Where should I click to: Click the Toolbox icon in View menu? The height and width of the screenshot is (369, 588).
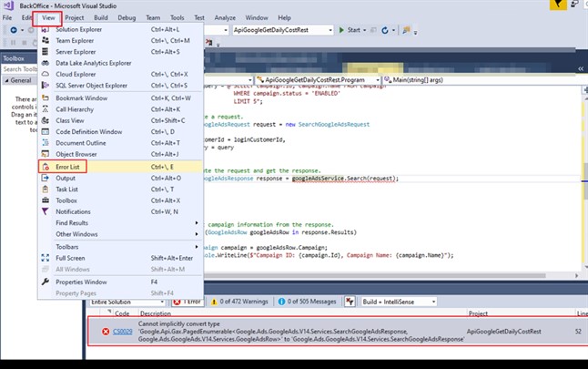(46, 200)
